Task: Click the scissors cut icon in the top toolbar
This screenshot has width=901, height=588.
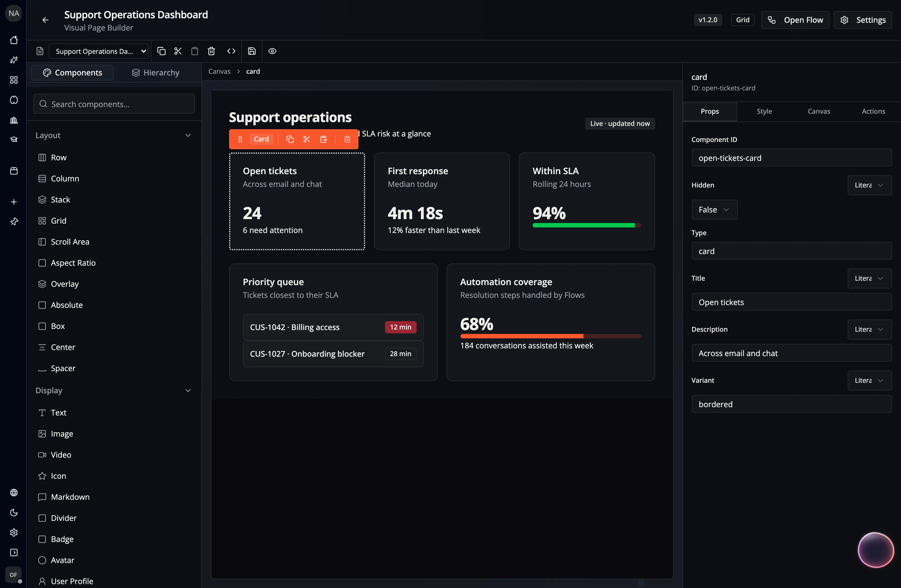Action: [178, 51]
